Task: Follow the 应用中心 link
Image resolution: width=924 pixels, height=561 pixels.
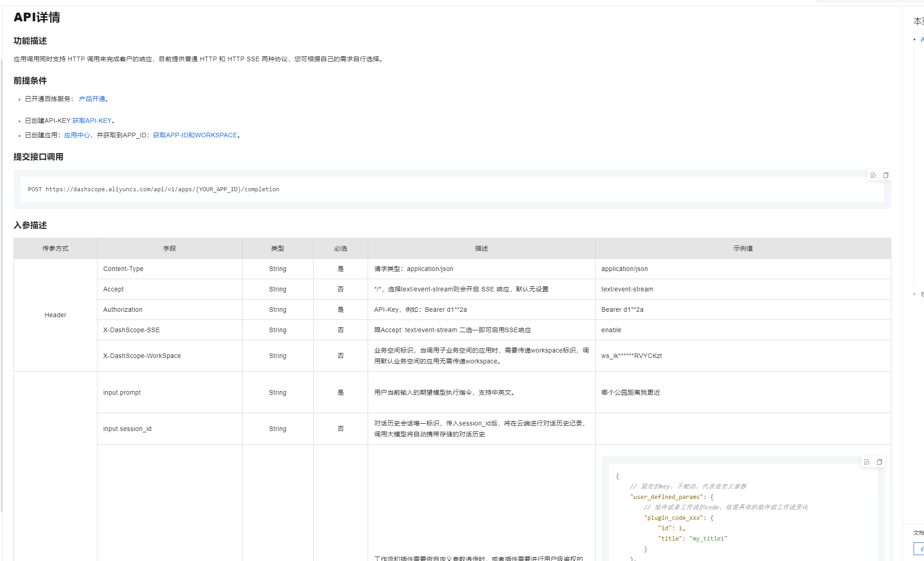Action: click(77, 135)
